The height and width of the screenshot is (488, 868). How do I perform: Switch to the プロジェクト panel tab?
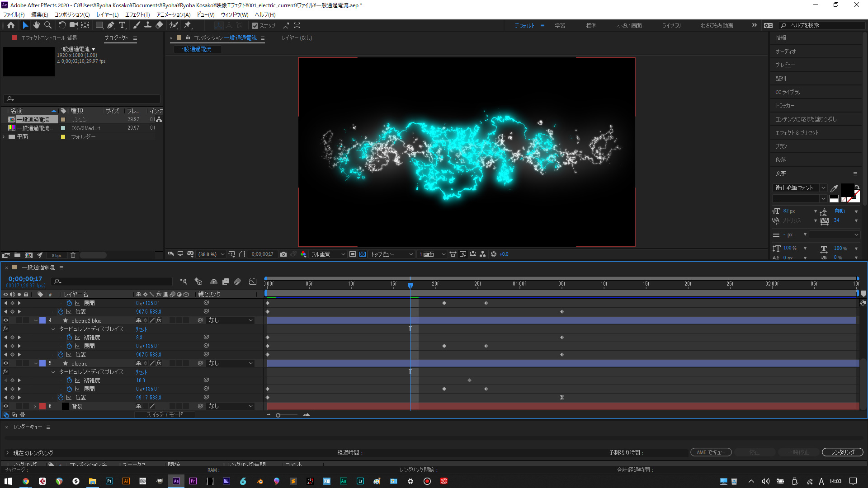pyautogui.click(x=116, y=38)
